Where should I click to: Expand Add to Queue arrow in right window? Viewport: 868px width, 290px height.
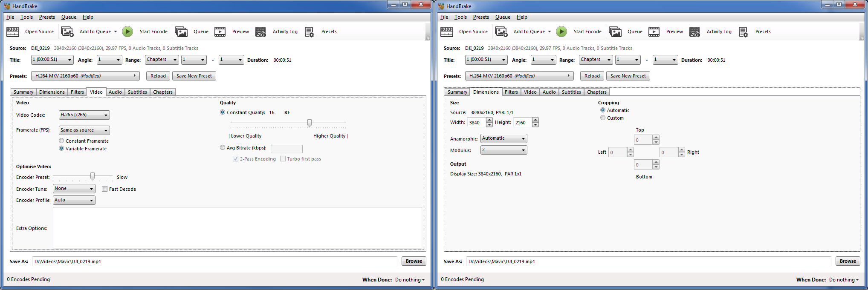(x=550, y=32)
